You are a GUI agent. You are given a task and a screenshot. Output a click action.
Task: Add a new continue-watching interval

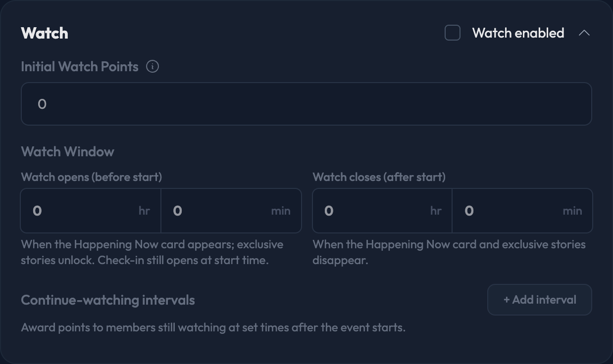[540, 300]
